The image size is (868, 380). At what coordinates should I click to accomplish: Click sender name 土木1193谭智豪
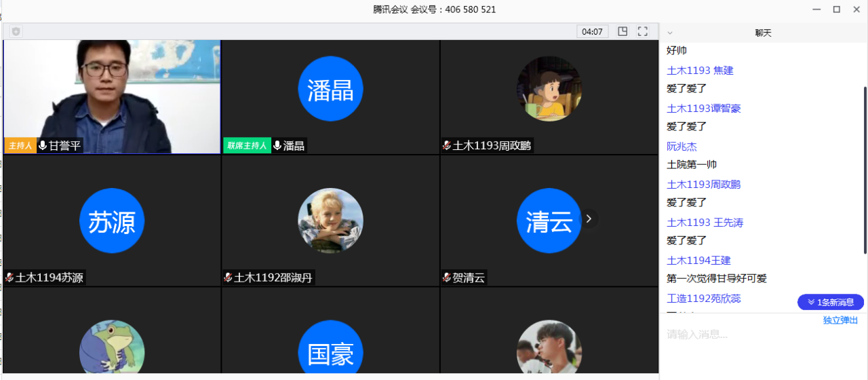pyautogui.click(x=704, y=109)
